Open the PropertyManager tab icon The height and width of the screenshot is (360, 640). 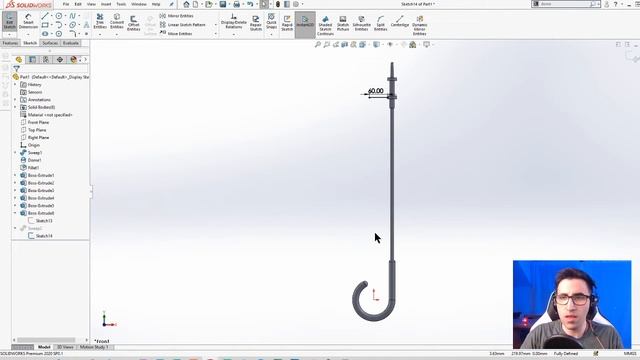(32, 60)
